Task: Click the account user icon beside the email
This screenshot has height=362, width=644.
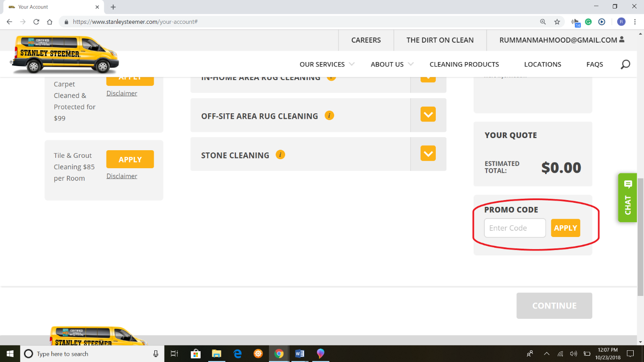Action: point(622,40)
